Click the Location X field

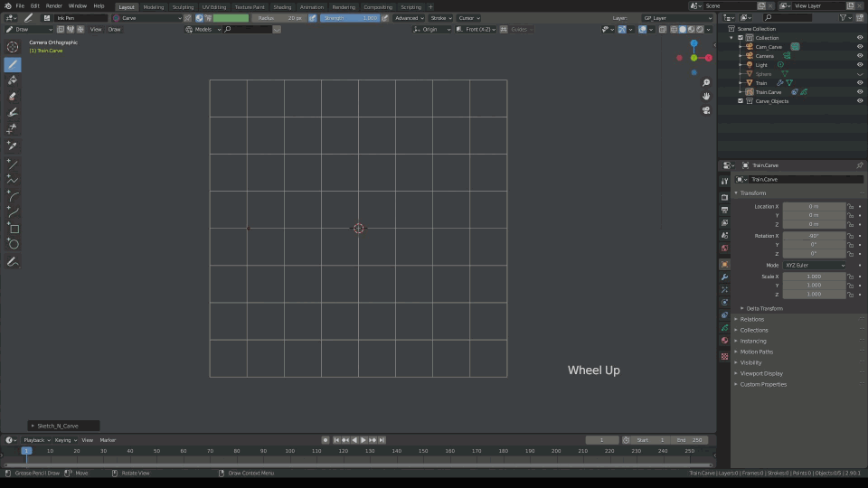pos(814,206)
